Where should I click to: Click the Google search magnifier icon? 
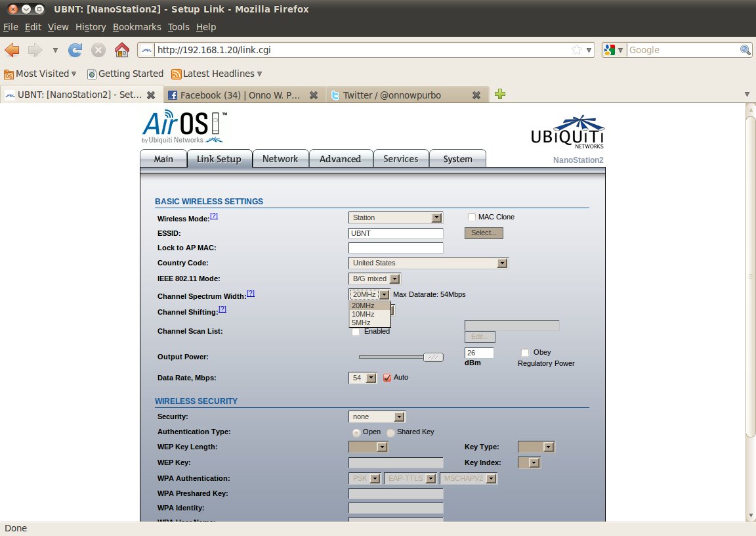(745, 50)
